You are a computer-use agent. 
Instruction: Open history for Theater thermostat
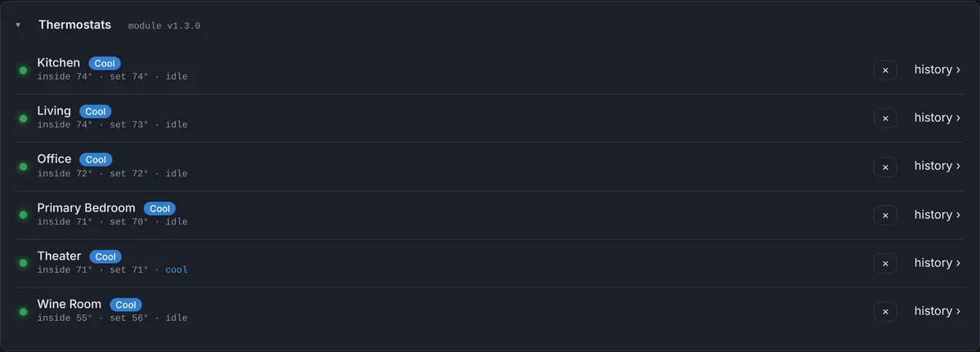[x=938, y=263]
